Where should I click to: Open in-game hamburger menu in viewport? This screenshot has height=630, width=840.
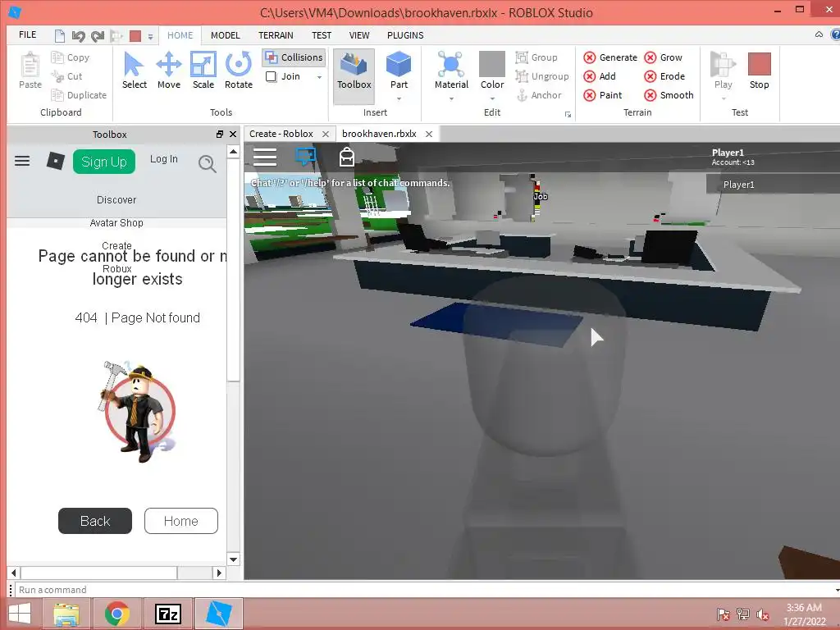[265, 157]
